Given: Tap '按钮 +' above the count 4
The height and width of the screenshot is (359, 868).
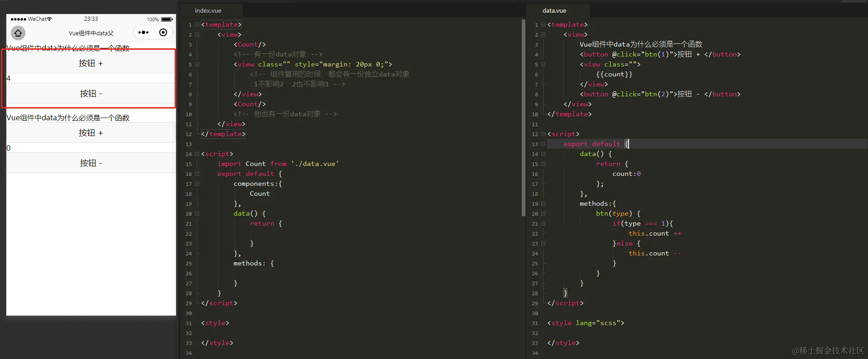Looking at the screenshot, I should [91, 63].
